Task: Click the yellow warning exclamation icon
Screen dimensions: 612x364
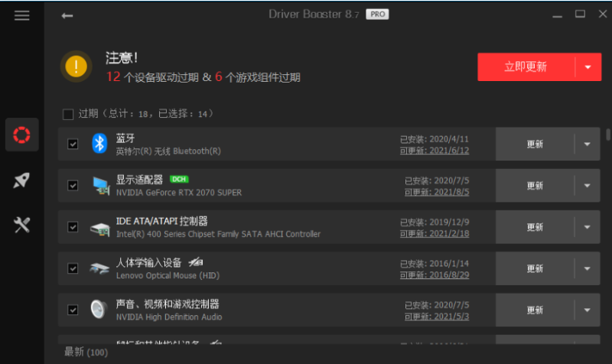Action: point(76,67)
